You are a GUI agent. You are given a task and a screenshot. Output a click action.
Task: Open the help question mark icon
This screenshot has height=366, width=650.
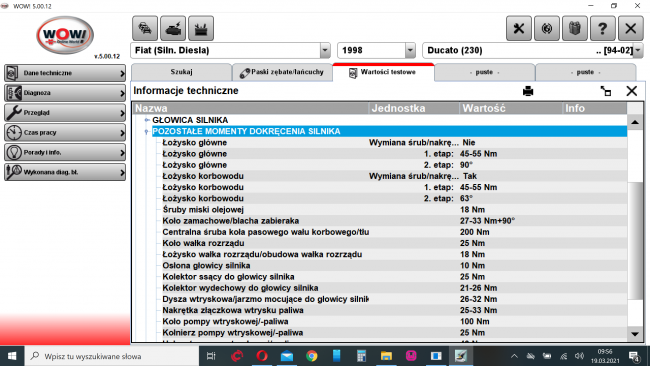coord(603,28)
